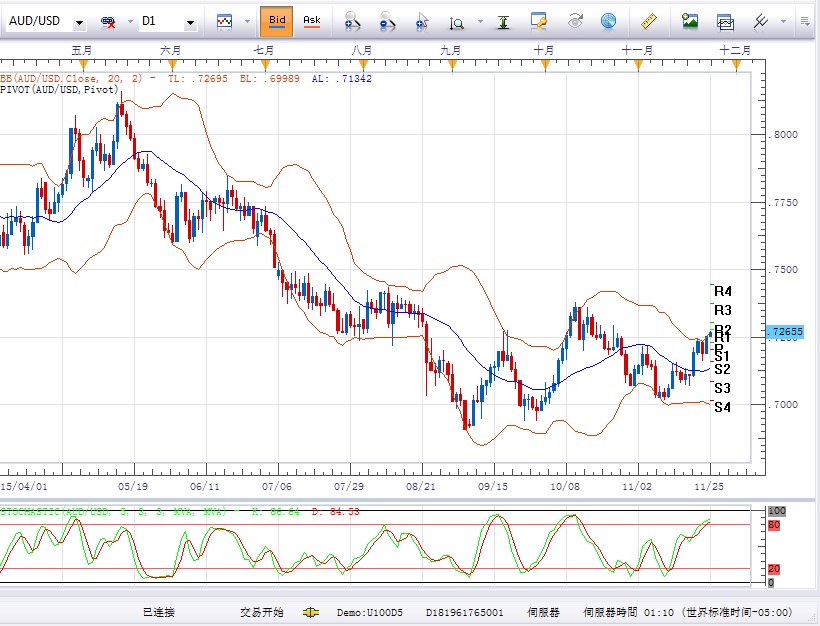Expand the pitchfork drawing tool dropdown arrow

[783, 21]
